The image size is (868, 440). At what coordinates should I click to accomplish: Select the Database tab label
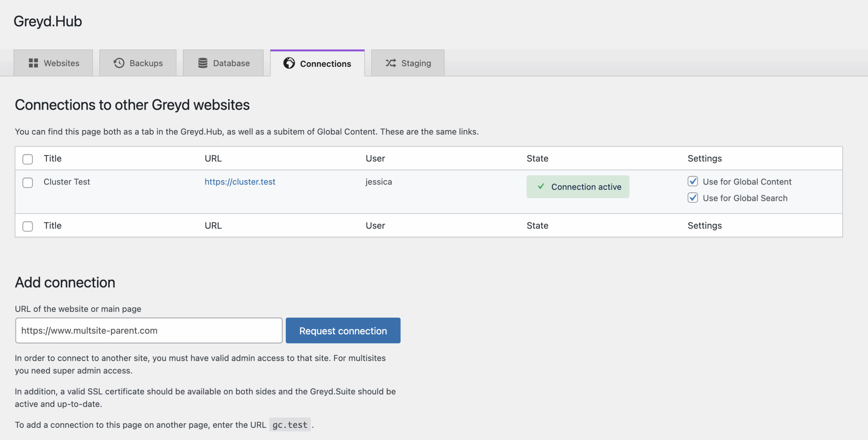[x=231, y=63]
